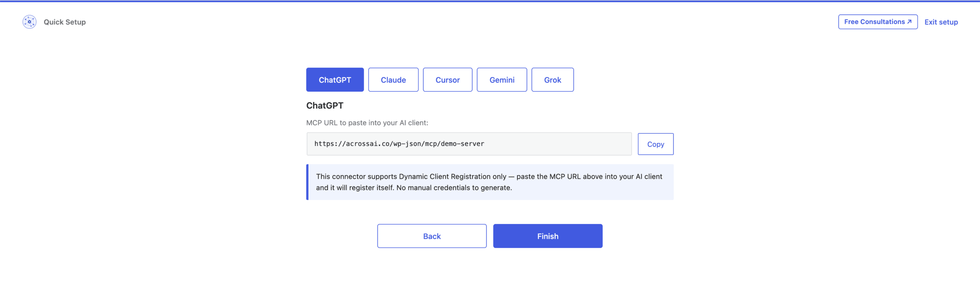Click the Dynamic Client Registration notice

point(490,182)
